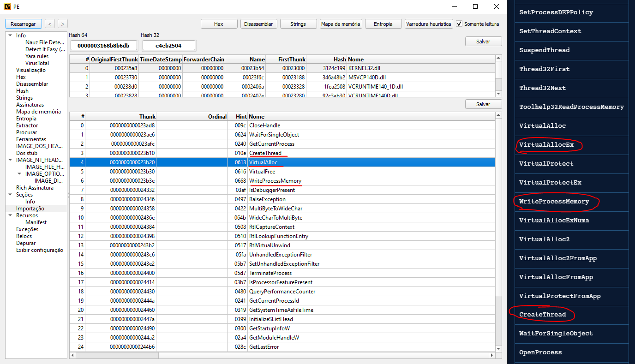
Task: Select the WriteProcessMemory function row
Action: tap(275, 181)
